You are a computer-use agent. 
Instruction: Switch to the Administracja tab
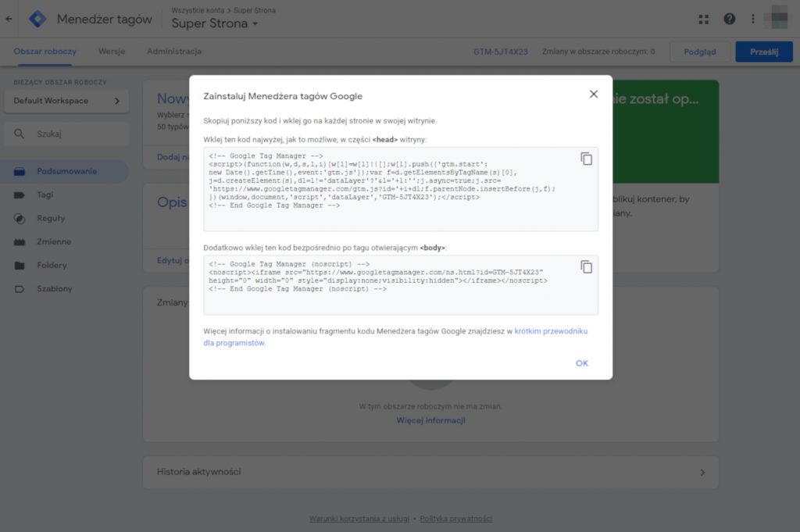(174, 52)
